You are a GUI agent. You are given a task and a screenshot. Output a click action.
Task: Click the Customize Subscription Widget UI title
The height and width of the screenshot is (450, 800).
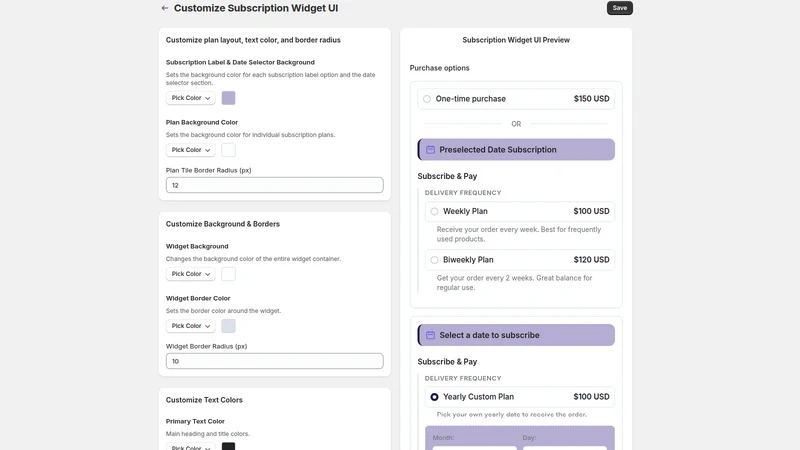[x=256, y=8]
